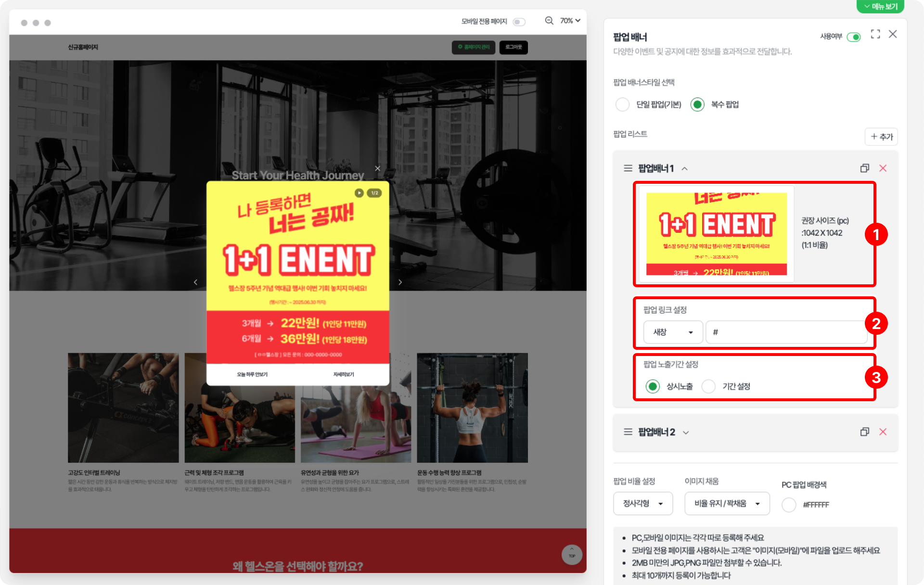Click the 1/2 slide counter badge
The width and height of the screenshot is (924, 585).
(374, 193)
